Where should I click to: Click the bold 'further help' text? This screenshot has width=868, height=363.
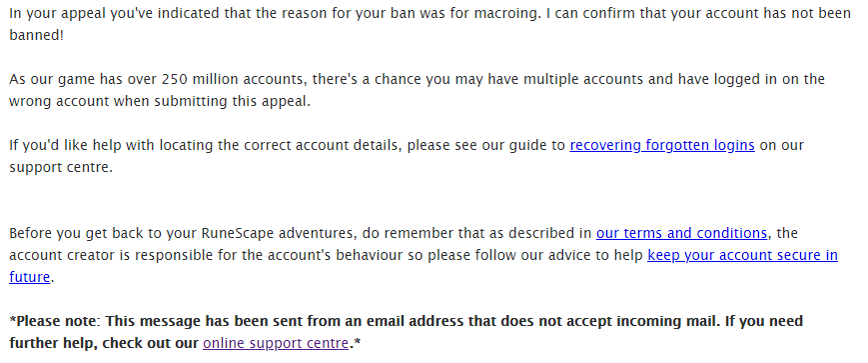pyautogui.click(x=53, y=344)
